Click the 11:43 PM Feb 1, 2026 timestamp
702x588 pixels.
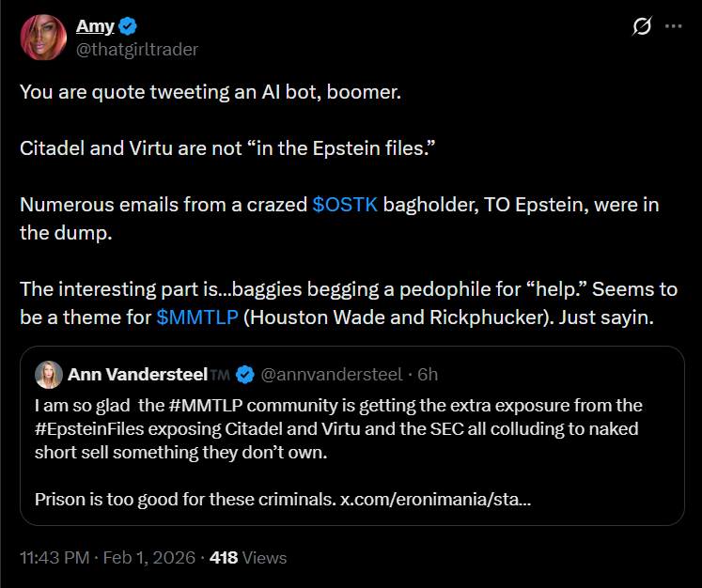point(107,558)
